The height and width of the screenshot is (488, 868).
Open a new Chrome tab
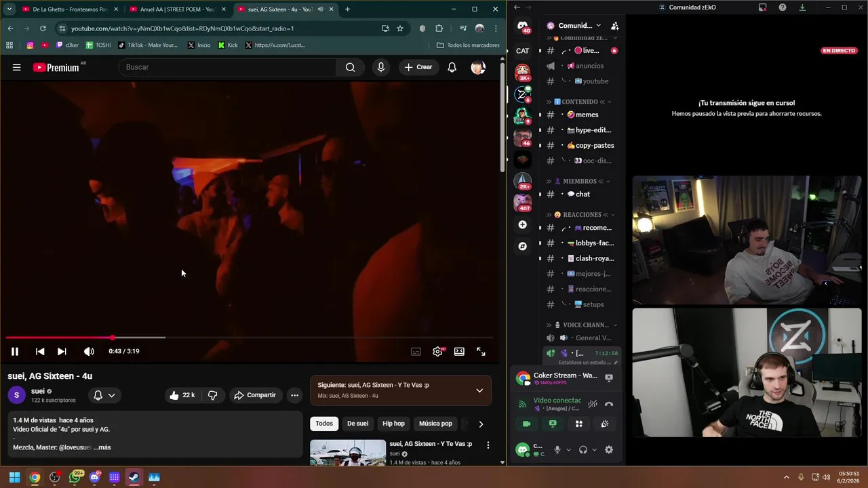point(347,9)
